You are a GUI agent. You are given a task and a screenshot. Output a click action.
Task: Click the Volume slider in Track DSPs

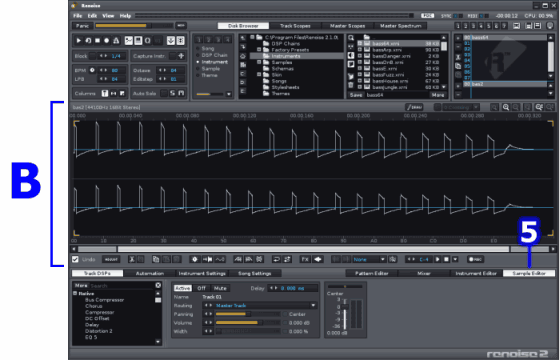pos(247,323)
